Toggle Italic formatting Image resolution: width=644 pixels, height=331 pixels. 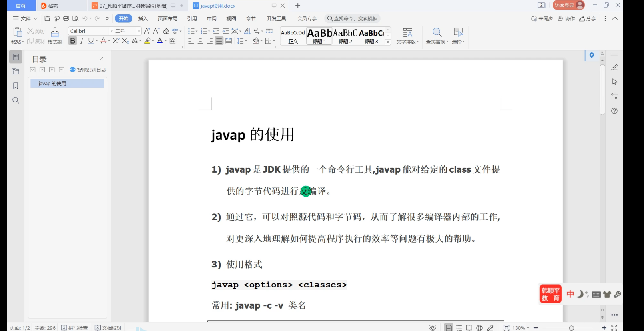coord(82,40)
